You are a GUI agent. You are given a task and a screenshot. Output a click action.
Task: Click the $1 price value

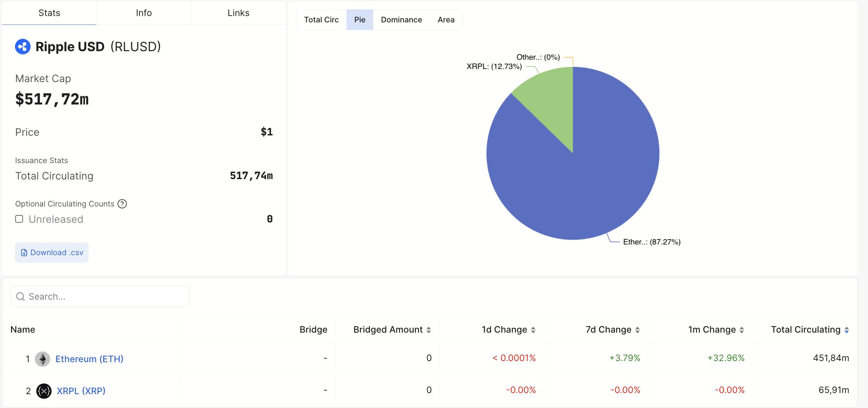click(x=267, y=132)
